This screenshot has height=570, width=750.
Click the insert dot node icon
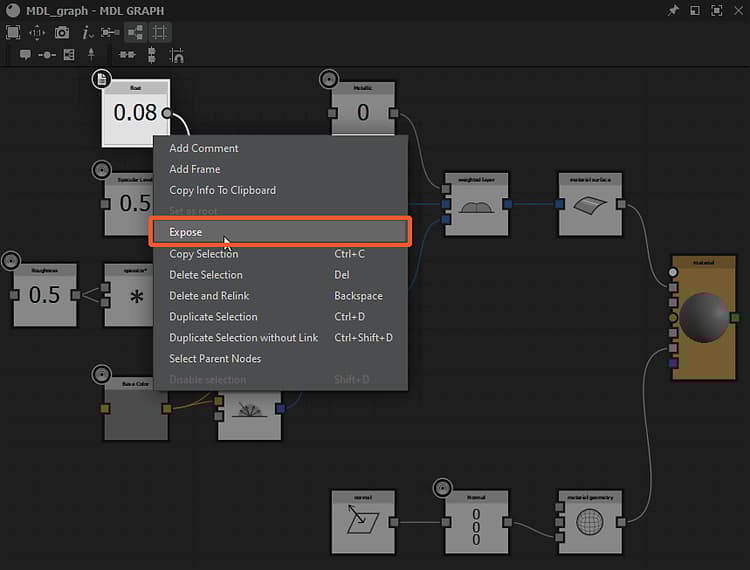(46, 55)
